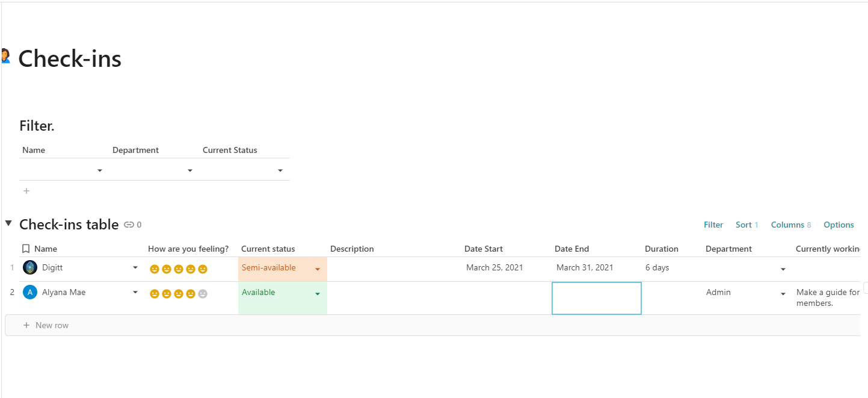The image size is (868, 398).
Task: Click the plus icon under the Filter table
Action: [26, 191]
